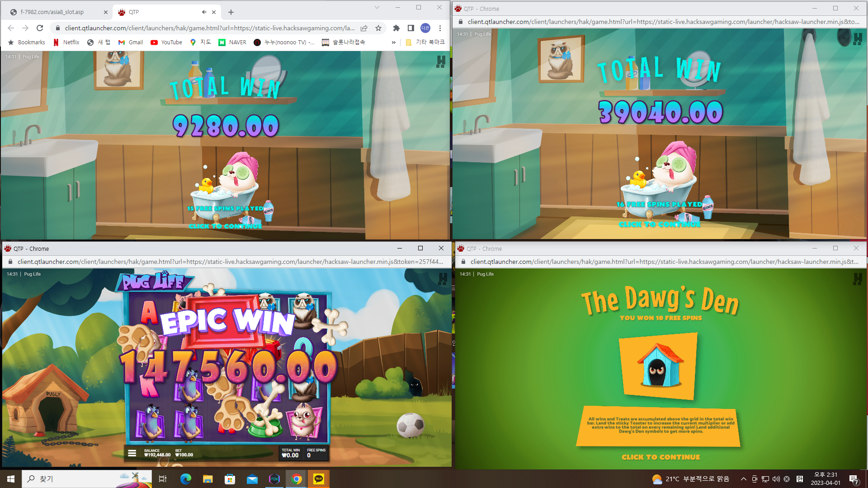Viewport: 868px width, 488px height.
Task: Bookmark this page with the star icon
Action: coord(378,28)
